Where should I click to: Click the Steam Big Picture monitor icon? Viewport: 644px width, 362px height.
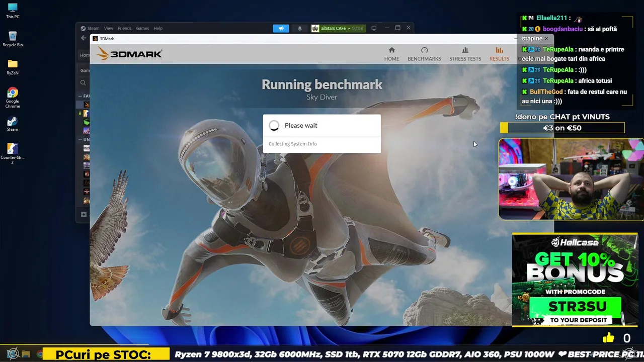374,28
